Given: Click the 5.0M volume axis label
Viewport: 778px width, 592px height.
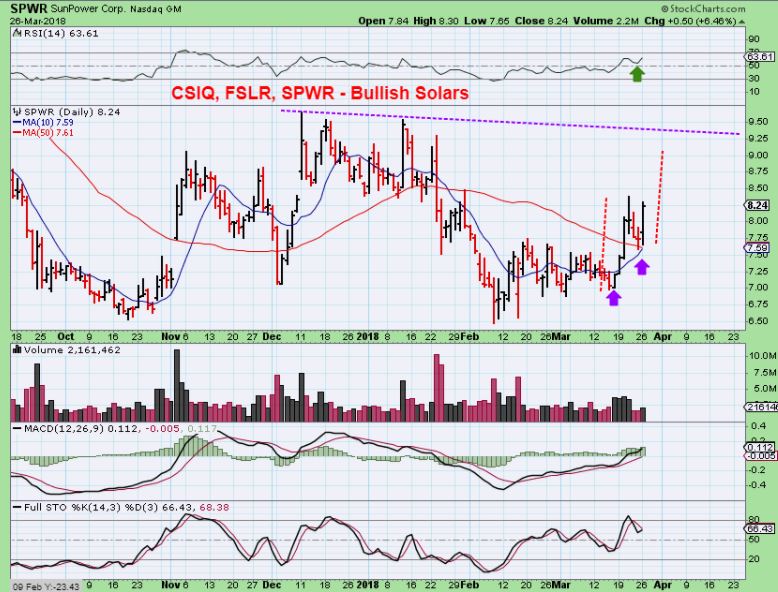Looking at the screenshot, I should coord(764,389).
